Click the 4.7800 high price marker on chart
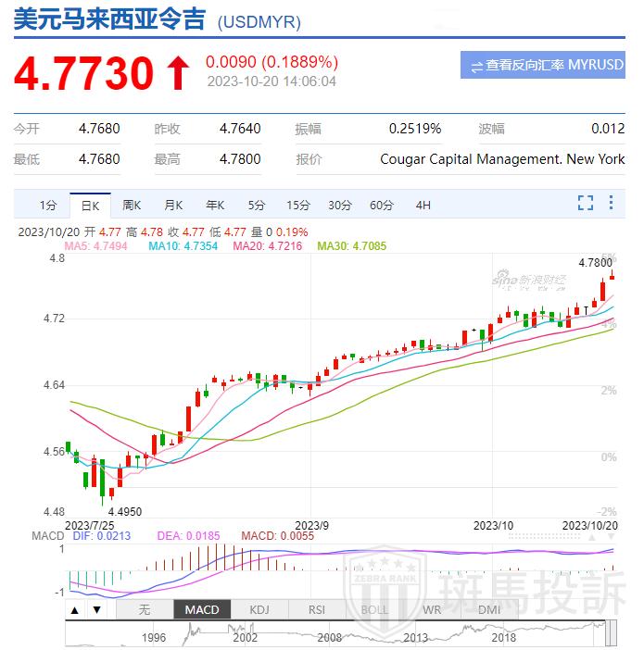 pos(595,263)
